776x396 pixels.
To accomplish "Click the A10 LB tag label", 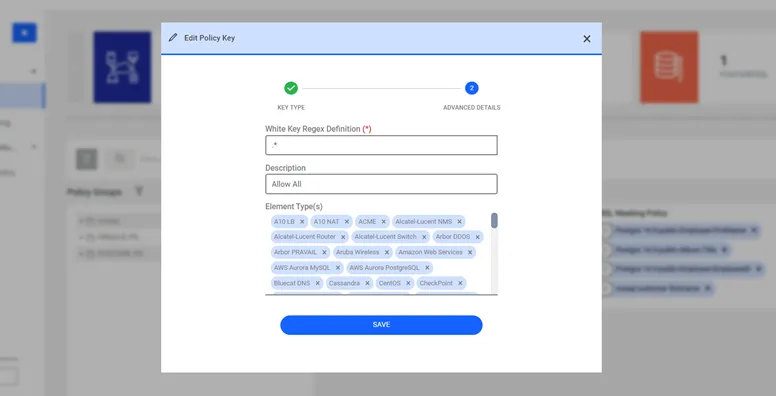I will coord(284,222).
